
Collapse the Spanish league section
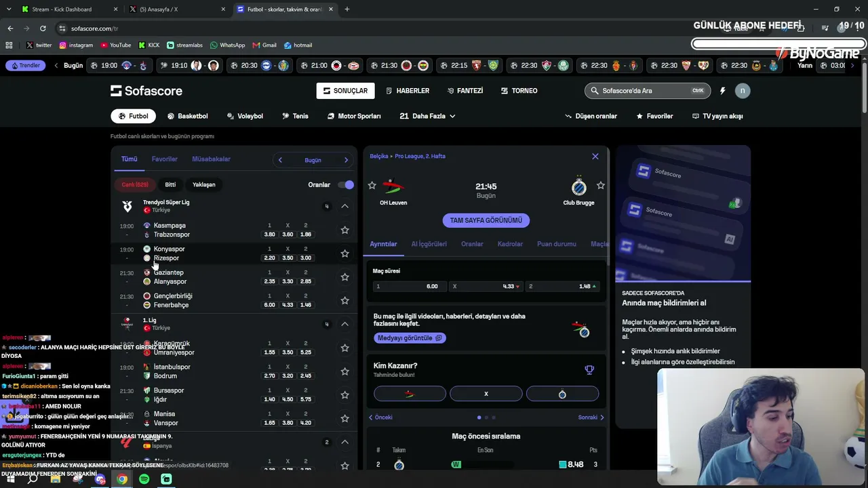click(x=344, y=442)
